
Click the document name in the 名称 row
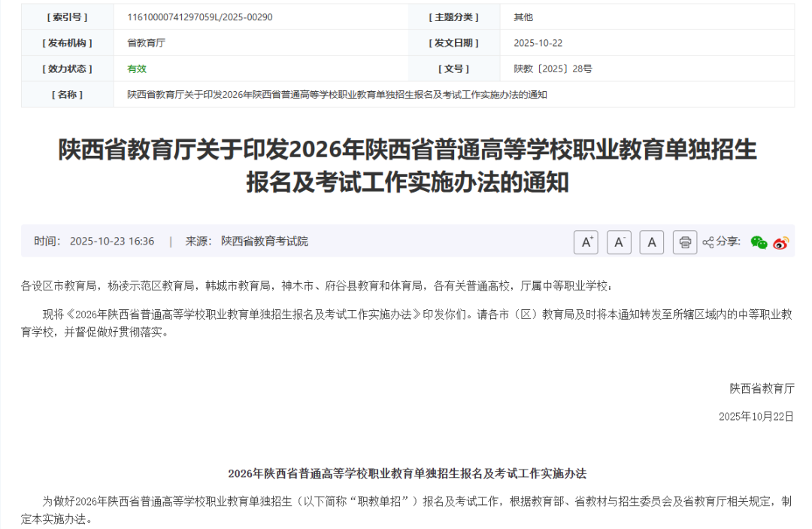click(337, 95)
